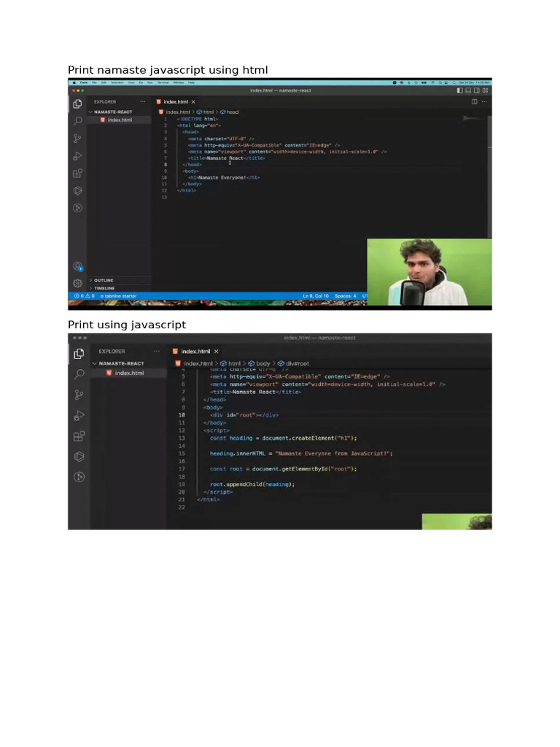Open Source Control icon in lower VS Code window
560x747 pixels.
[79, 395]
